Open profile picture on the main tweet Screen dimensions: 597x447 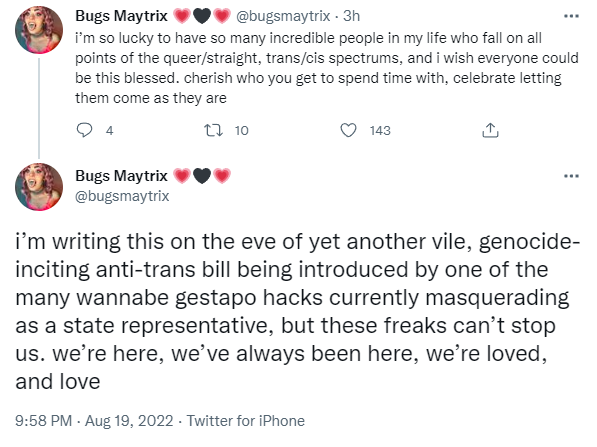click(39, 187)
